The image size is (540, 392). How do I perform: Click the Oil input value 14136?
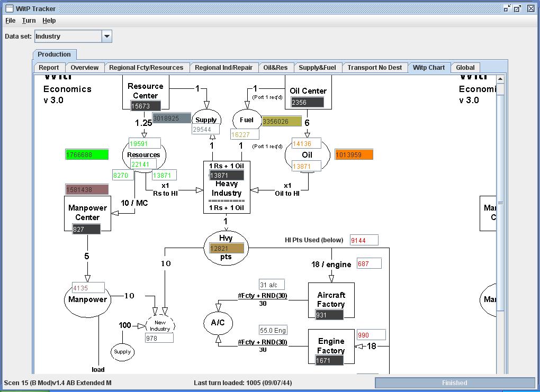307,143
